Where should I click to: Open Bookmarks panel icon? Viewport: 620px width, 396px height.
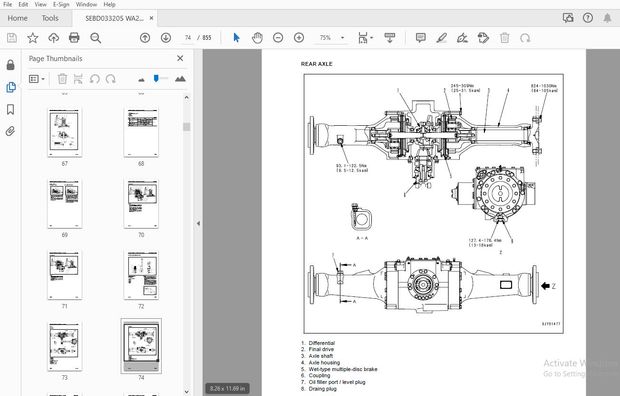tap(11, 110)
